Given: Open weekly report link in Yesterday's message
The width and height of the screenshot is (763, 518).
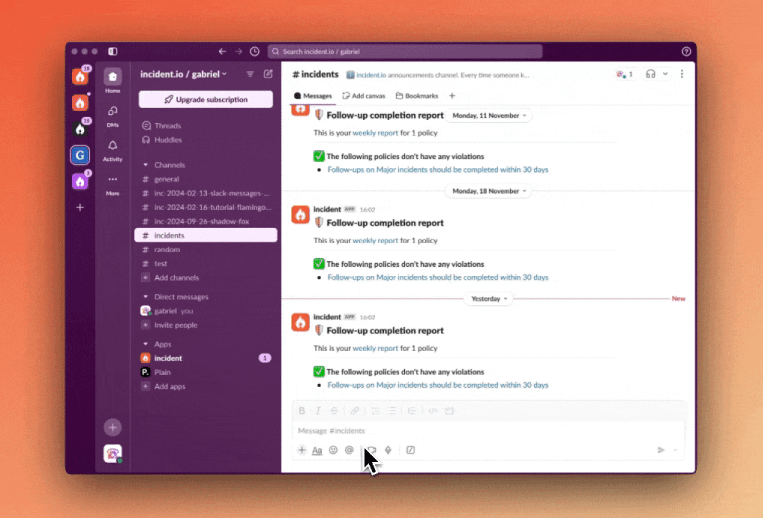Looking at the screenshot, I should 375,348.
